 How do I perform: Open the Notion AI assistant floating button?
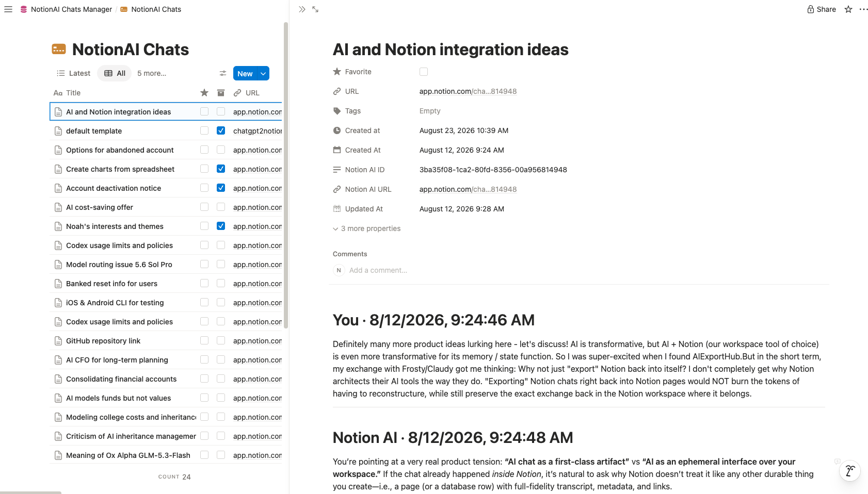(x=850, y=470)
